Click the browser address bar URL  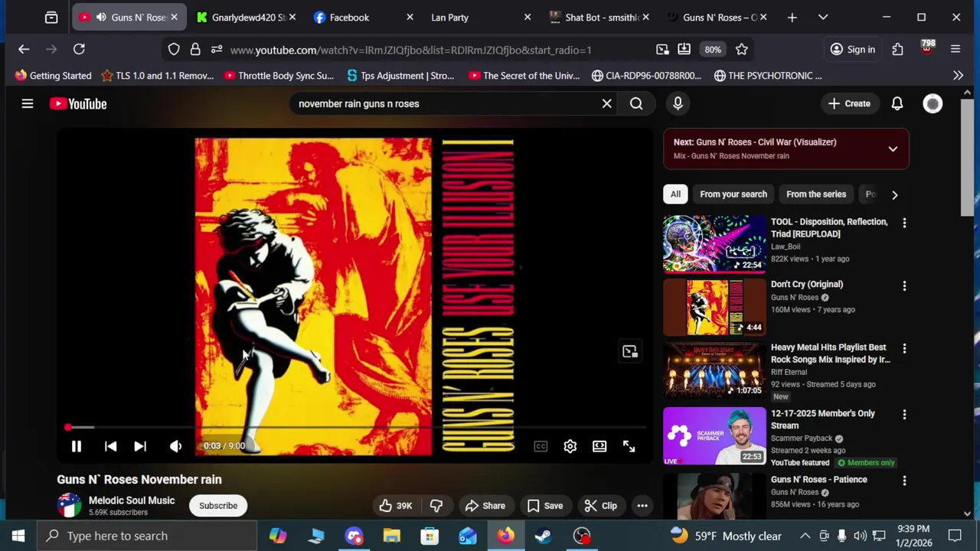click(x=410, y=50)
